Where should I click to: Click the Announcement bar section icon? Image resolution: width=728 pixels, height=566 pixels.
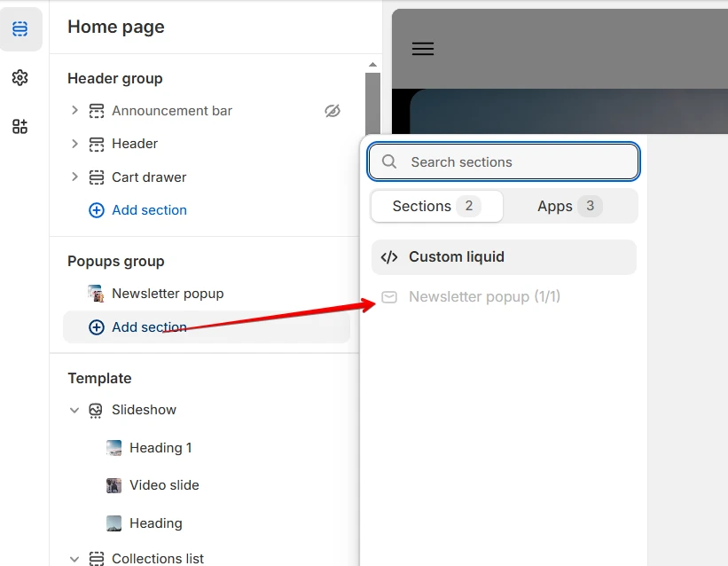click(97, 111)
